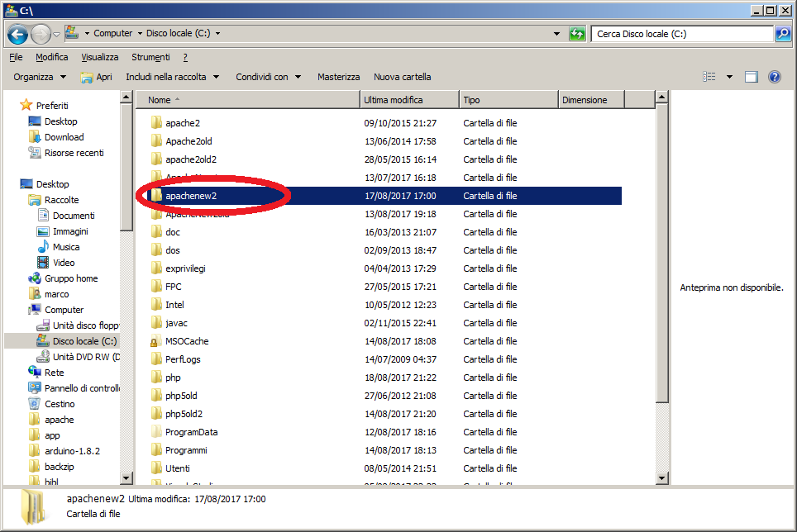This screenshot has width=797, height=532.
Task: Select Documenti in the navigation tree
Action: click(74, 216)
